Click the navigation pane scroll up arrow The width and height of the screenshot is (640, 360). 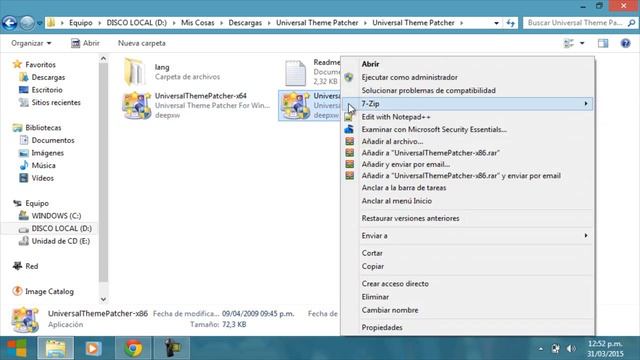click(x=103, y=59)
